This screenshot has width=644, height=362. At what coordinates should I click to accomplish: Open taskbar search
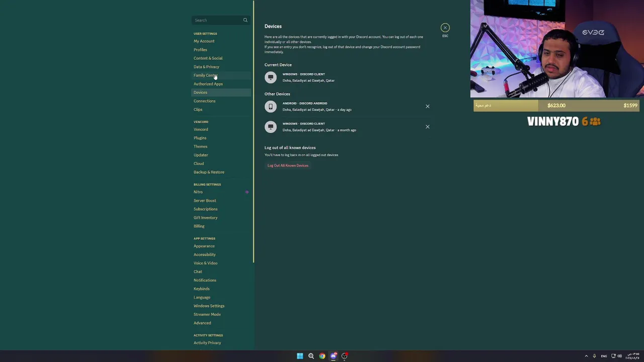[311, 356]
